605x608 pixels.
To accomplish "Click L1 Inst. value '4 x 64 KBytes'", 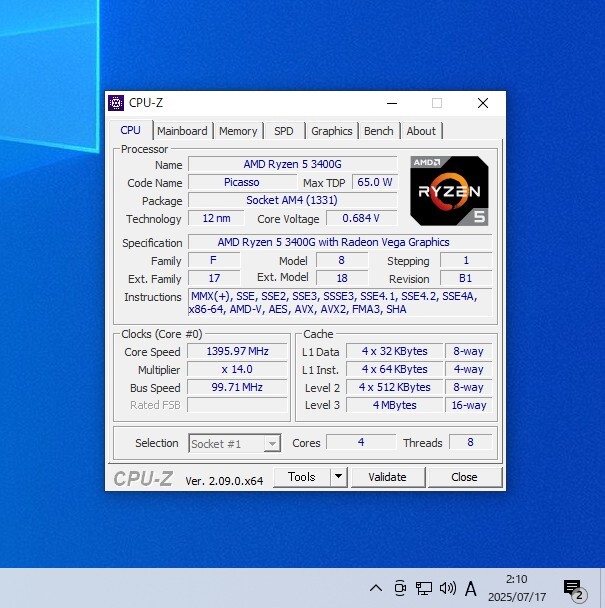I will click(395, 369).
